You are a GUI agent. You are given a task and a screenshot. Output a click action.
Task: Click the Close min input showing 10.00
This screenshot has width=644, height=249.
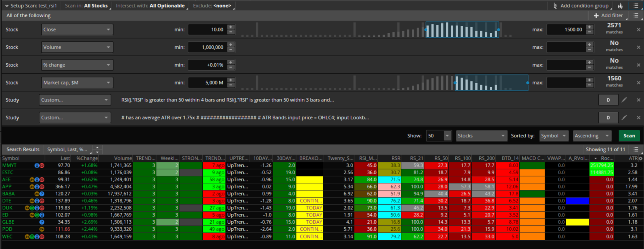207,29
